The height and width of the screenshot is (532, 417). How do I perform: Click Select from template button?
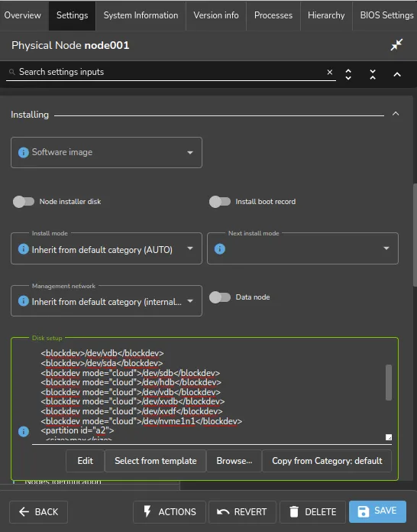click(x=156, y=461)
